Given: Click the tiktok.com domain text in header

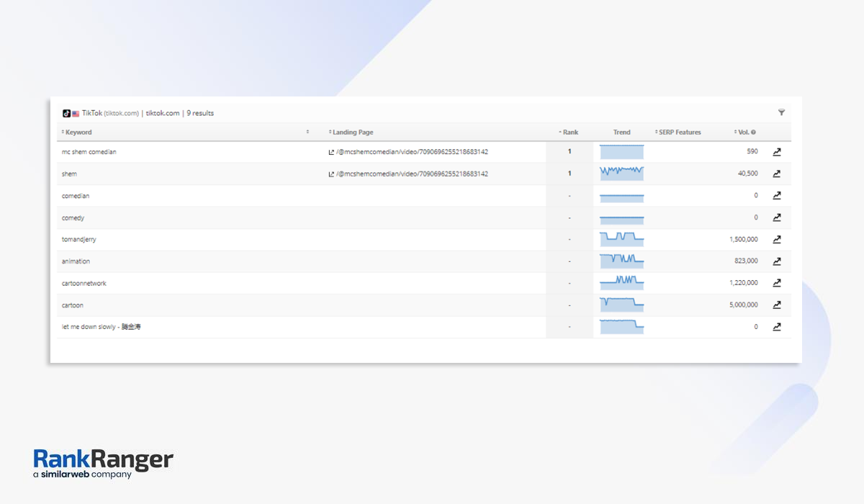Looking at the screenshot, I should click(163, 113).
